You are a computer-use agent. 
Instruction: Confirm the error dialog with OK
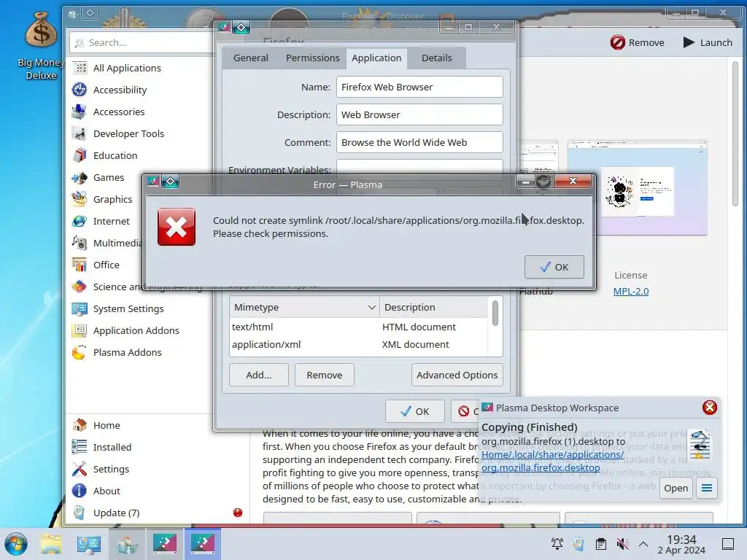pos(554,267)
